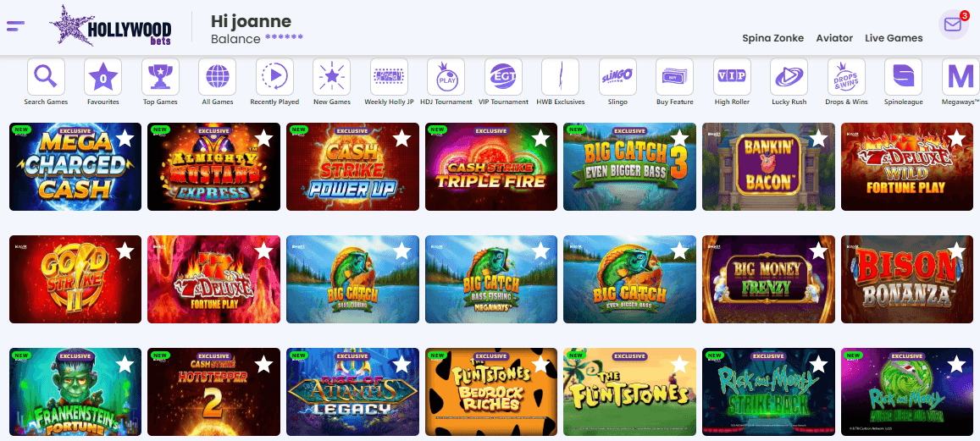Viewport: 980px width, 441px height.
Task: Launch Big Catch Bass Fishing Megaways
Action: [x=491, y=279]
